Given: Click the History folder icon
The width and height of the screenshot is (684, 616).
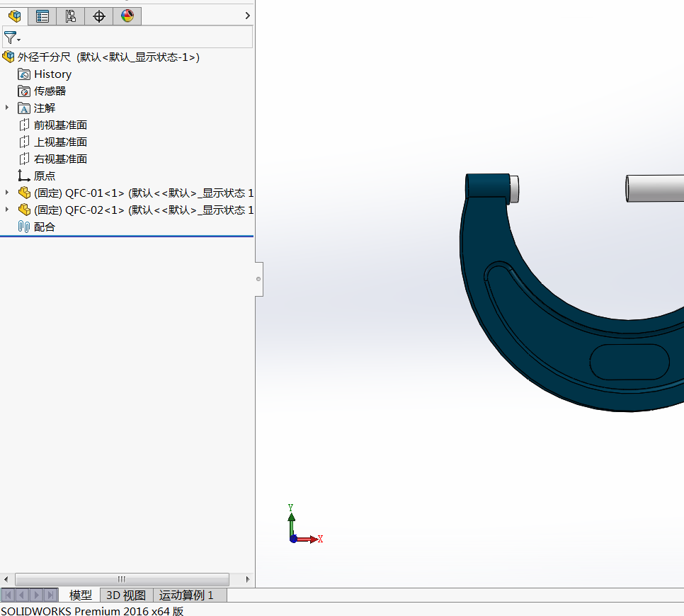Looking at the screenshot, I should [x=24, y=74].
